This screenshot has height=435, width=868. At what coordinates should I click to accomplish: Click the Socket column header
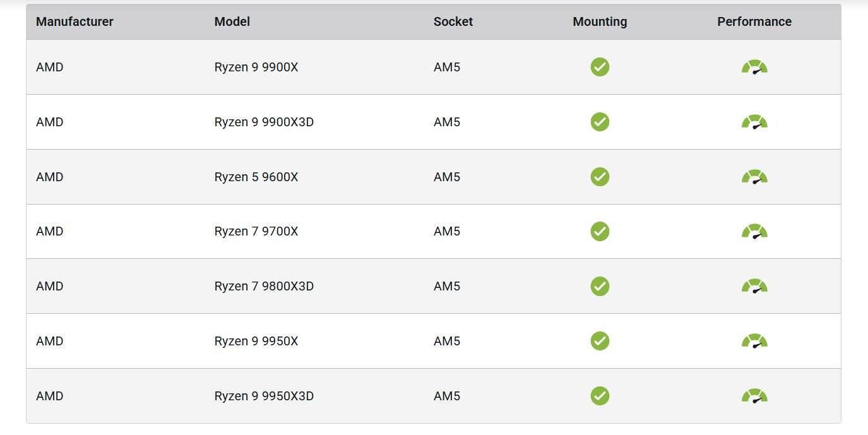click(x=453, y=21)
